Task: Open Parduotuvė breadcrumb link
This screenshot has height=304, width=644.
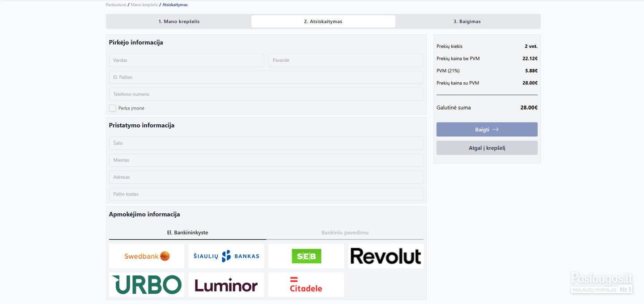Action: pos(116,5)
